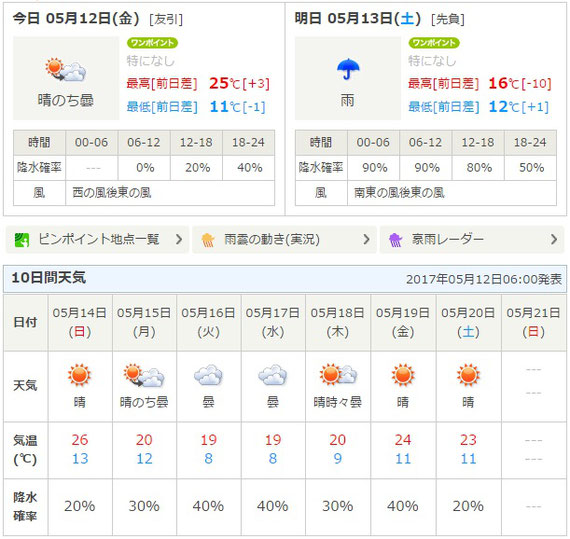Click the 西の風後東の風 wind text

[x=112, y=193]
